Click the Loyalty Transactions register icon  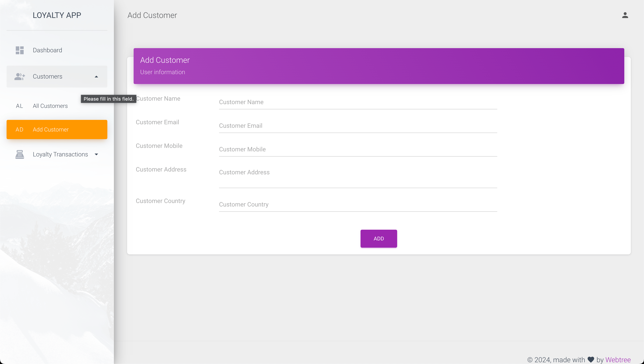pyautogui.click(x=19, y=154)
